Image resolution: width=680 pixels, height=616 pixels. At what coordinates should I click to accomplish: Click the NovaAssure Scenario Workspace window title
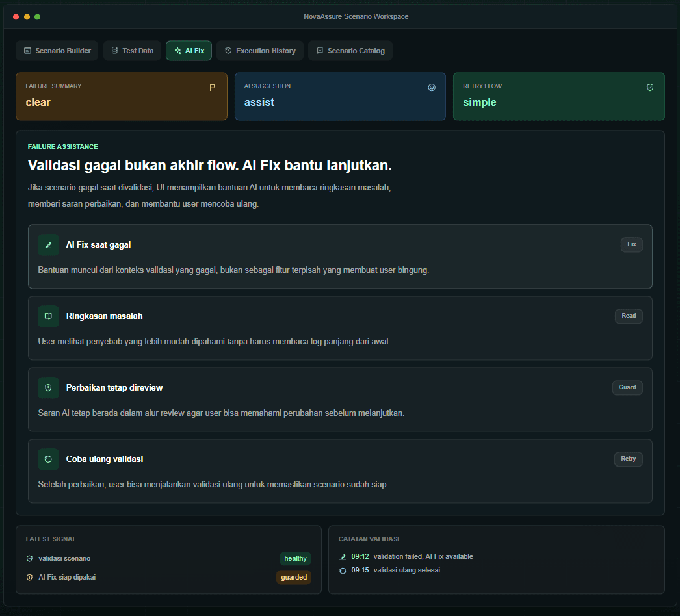(356, 16)
